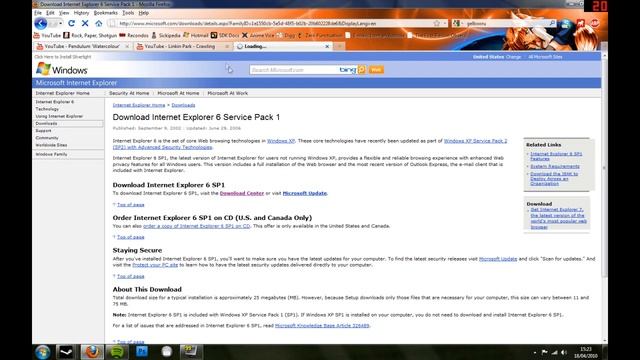The image size is (640, 360).
Task: Open the Sickipedia bookmark
Action: coord(166,36)
